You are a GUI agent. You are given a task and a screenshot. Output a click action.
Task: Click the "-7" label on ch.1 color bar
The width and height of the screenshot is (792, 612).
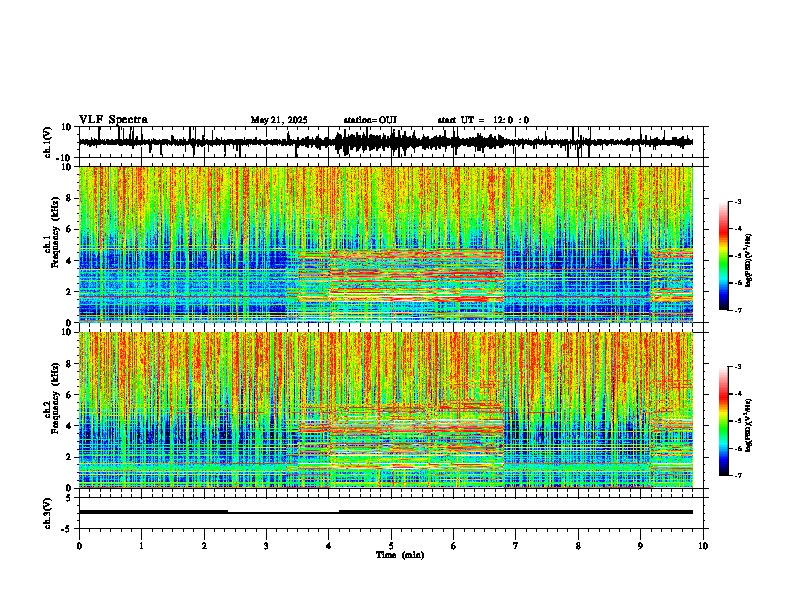coord(737,310)
